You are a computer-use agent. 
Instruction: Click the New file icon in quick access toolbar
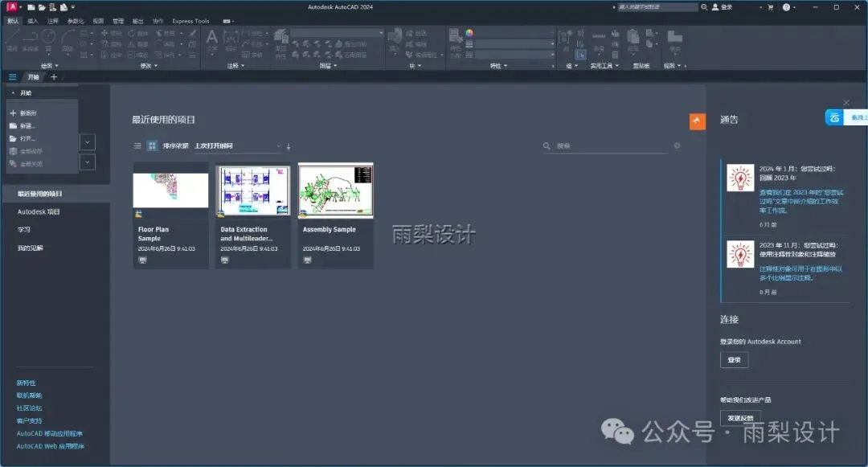pos(31,7)
